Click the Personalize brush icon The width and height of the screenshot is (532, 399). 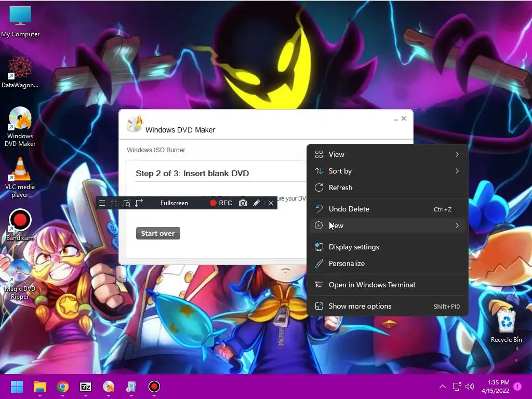[319, 263]
